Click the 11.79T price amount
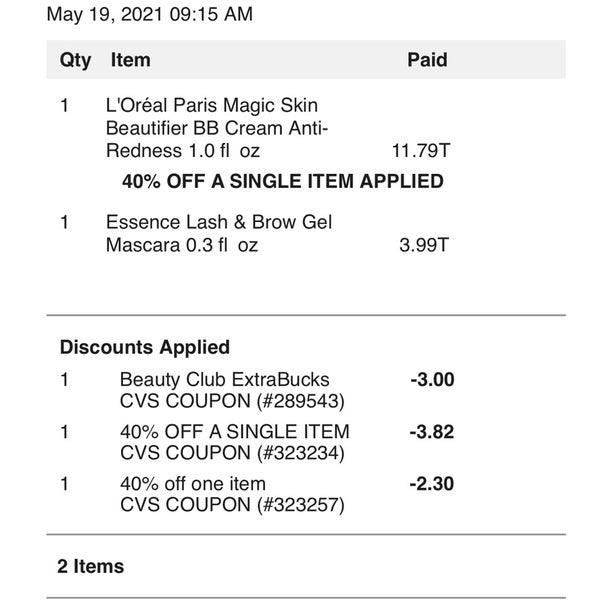 421,151
